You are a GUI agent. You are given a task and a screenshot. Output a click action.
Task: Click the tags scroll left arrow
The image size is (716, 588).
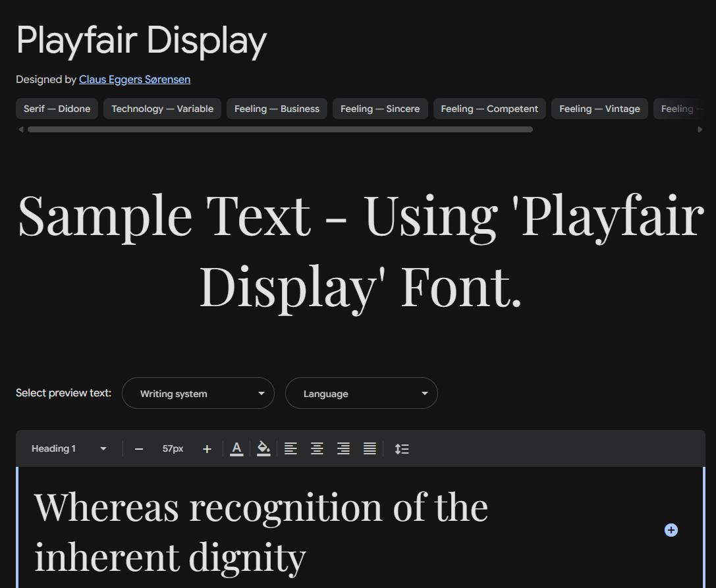(x=21, y=130)
